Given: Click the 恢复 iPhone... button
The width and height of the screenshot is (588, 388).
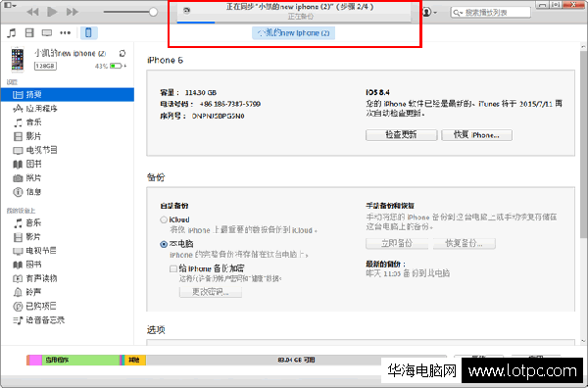Looking at the screenshot, I should click(476, 135).
